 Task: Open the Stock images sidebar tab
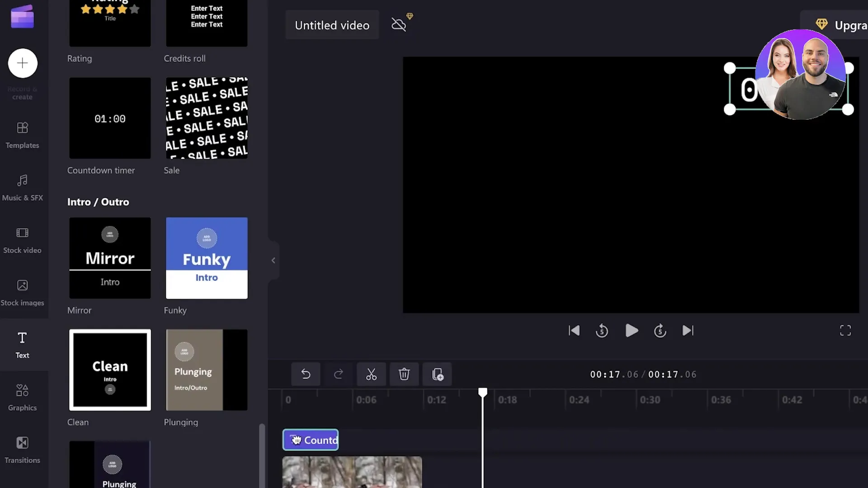tap(22, 292)
